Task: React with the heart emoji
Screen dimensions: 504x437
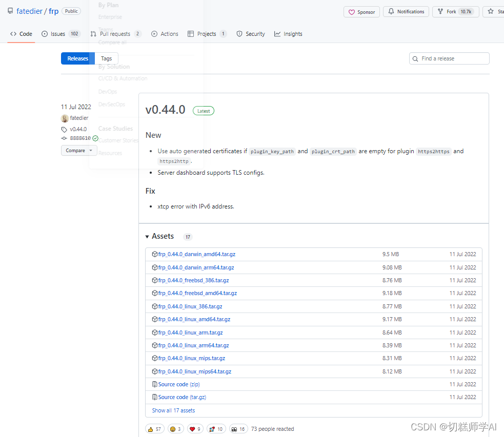Action: click(x=195, y=429)
